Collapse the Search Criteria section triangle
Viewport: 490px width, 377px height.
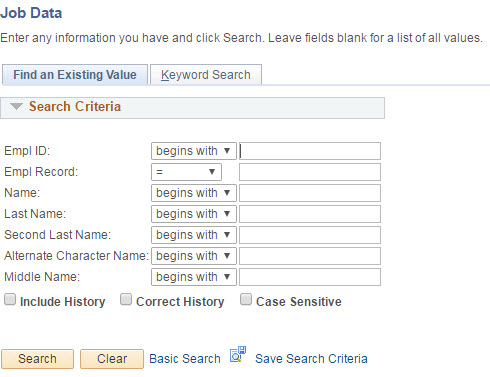[x=16, y=107]
